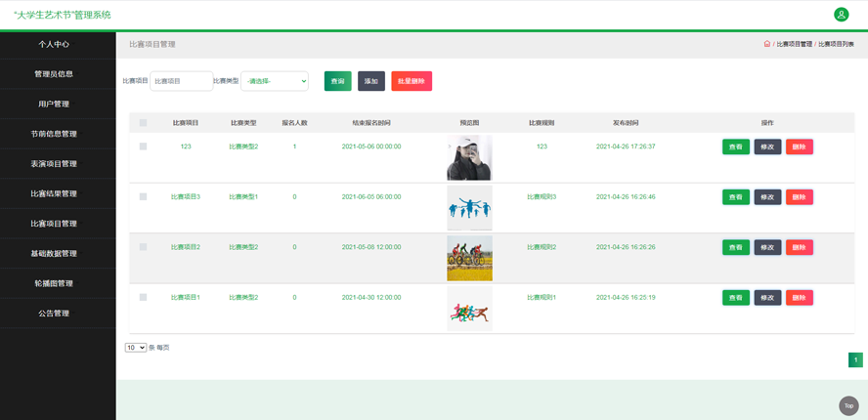This screenshot has height=420, width=868.
Task: Click 查看 for 比赛项目3 row
Action: click(736, 197)
